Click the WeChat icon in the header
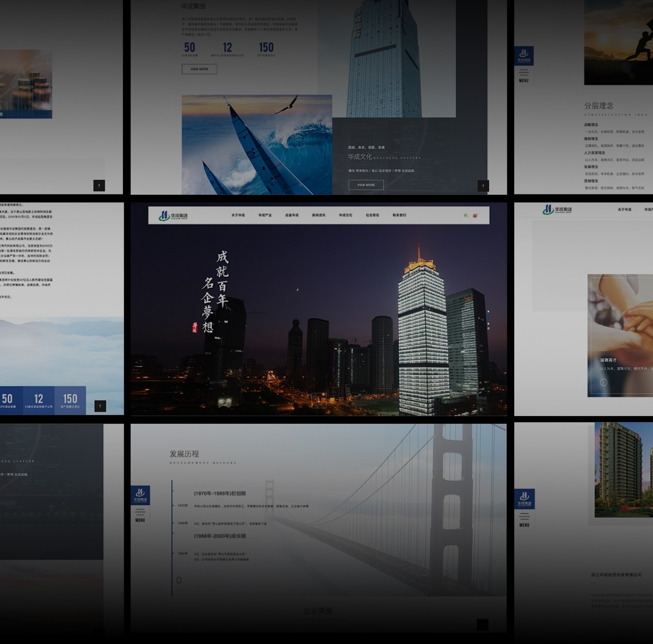The width and height of the screenshot is (653, 644). 466,215
